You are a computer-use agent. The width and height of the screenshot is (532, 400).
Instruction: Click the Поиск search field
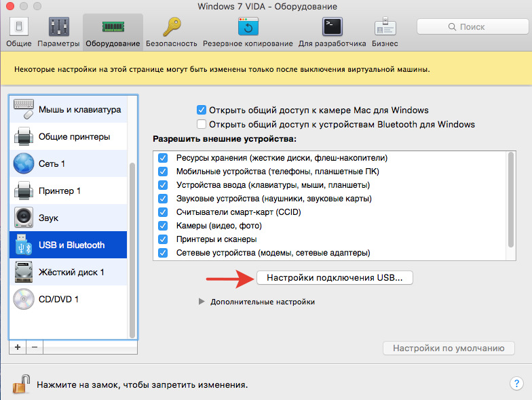(x=472, y=26)
